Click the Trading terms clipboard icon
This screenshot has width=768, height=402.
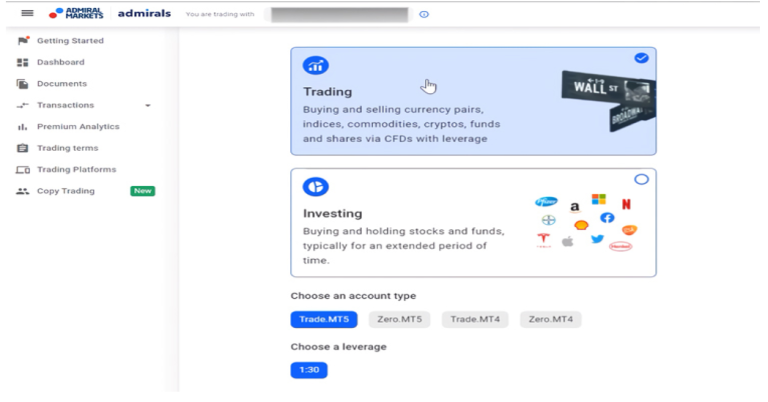(x=23, y=148)
